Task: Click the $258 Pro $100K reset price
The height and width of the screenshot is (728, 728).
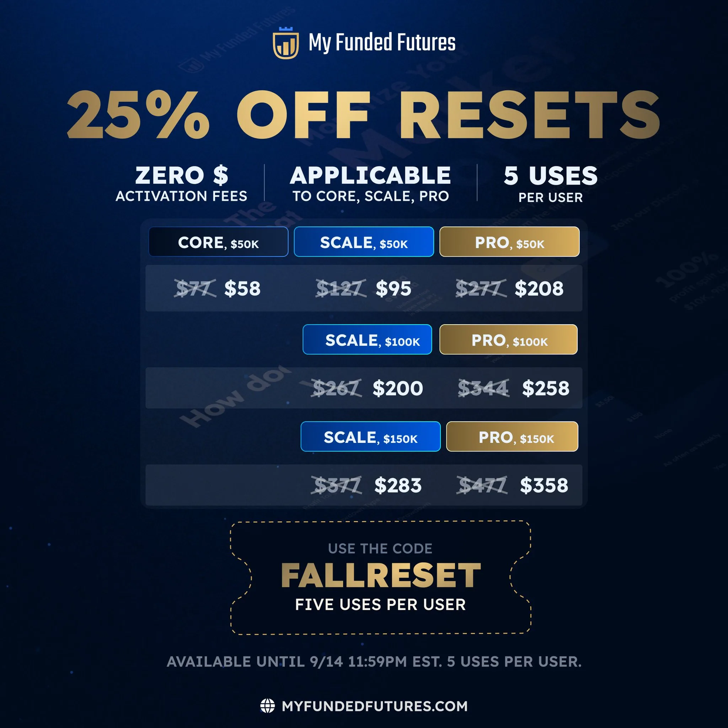Action: point(545,388)
